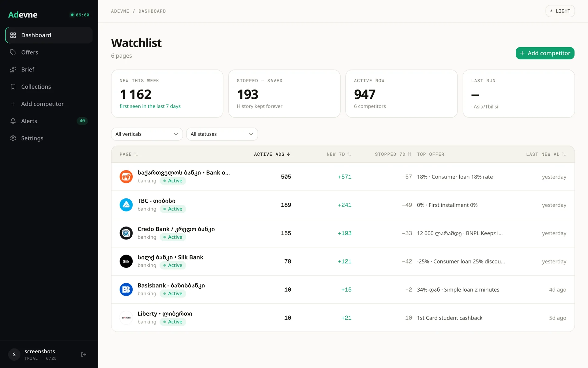Image resolution: width=588 pixels, height=368 pixels.
Task: Navigate to Collections
Action: point(49,87)
